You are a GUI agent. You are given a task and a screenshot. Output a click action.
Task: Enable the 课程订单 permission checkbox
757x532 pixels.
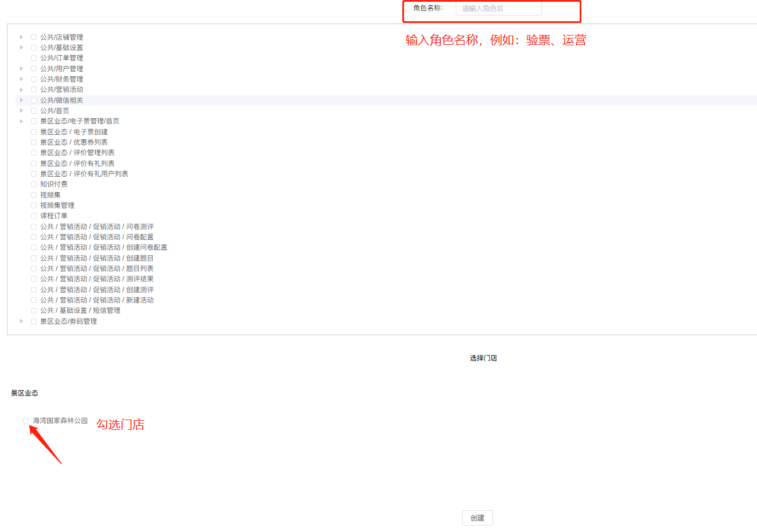pos(33,215)
